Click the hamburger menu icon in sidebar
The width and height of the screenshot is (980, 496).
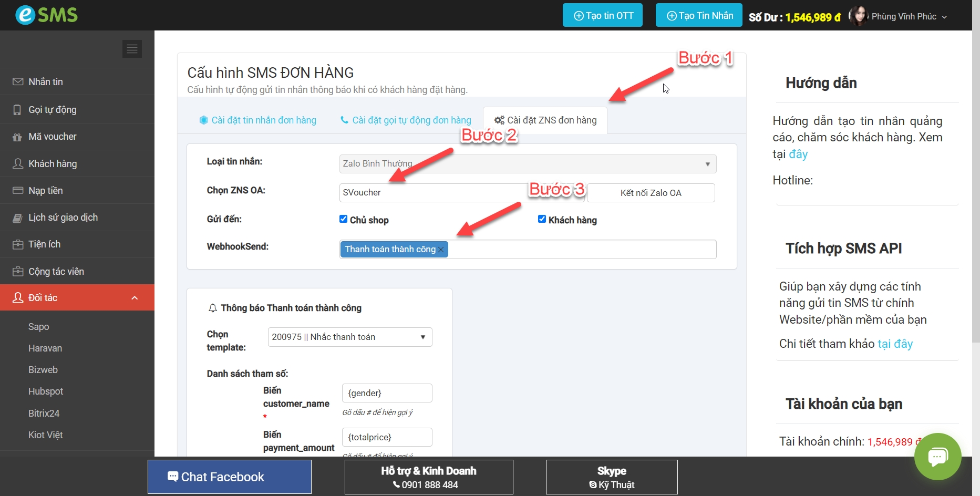132,49
